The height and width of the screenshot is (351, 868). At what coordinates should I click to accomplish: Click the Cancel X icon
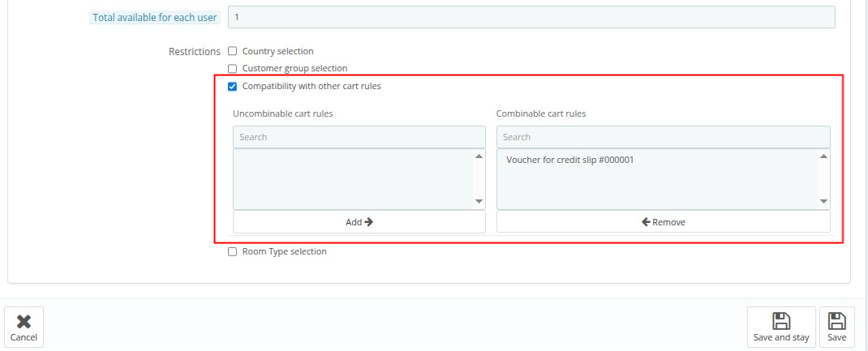point(24,321)
